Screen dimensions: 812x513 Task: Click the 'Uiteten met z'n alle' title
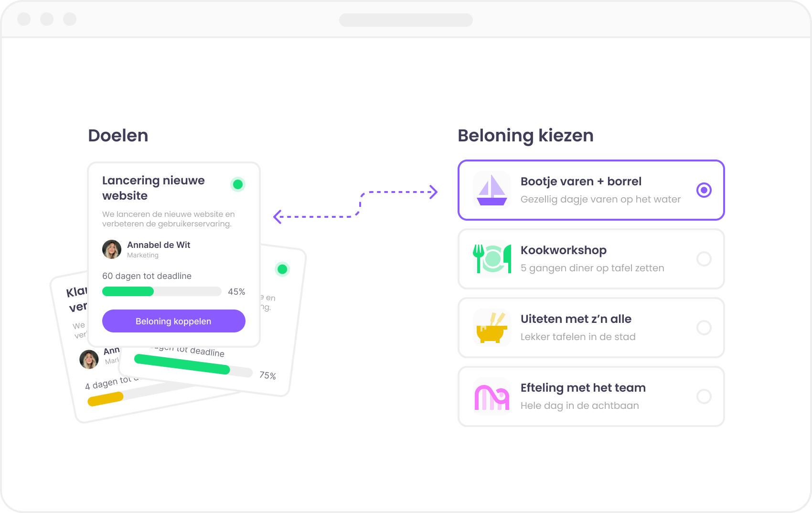point(576,319)
